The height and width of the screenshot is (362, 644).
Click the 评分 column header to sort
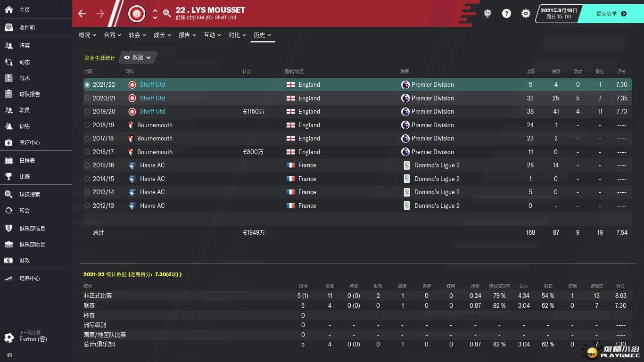(x=621, y=72)
